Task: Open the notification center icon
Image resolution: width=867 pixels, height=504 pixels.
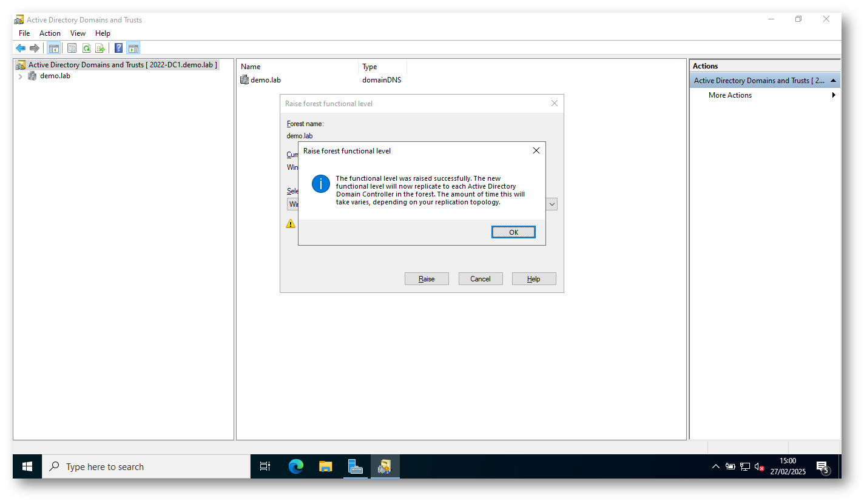Action: (823, 466)
